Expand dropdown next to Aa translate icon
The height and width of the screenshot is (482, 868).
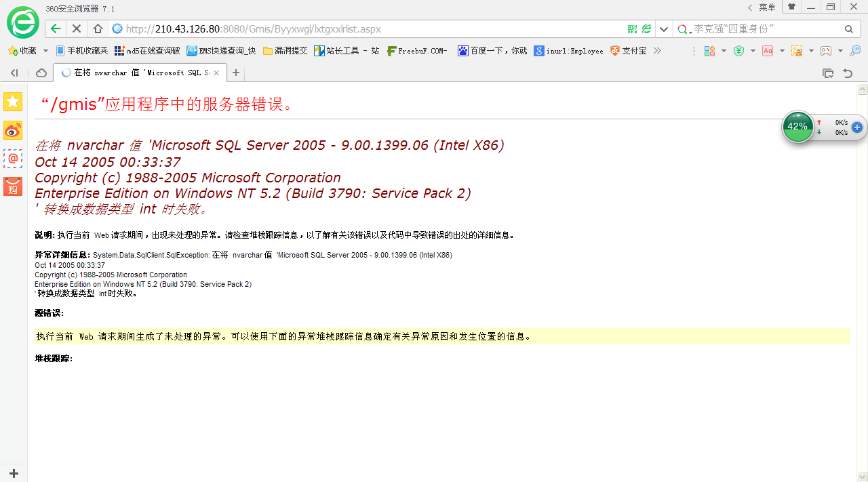pos(782,51)
